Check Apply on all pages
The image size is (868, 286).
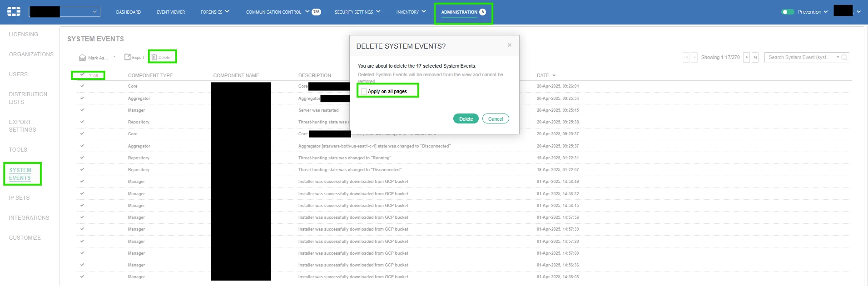click(363, 91)
